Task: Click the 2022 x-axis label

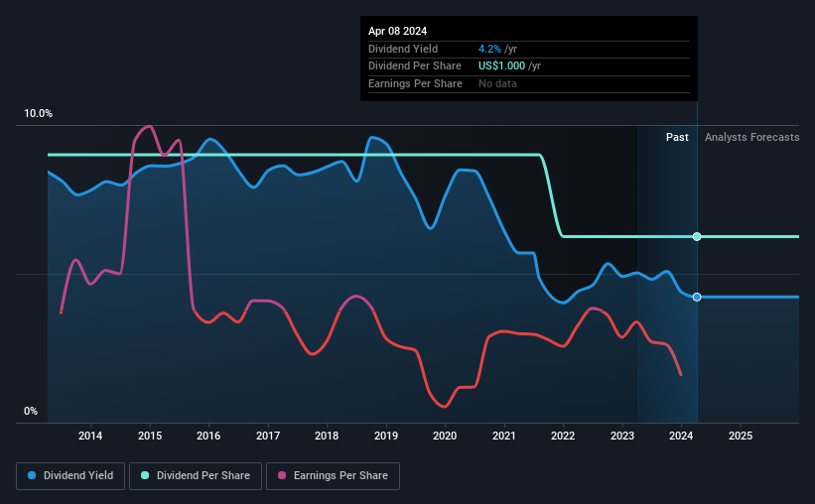Action: [x=563, y=436]
